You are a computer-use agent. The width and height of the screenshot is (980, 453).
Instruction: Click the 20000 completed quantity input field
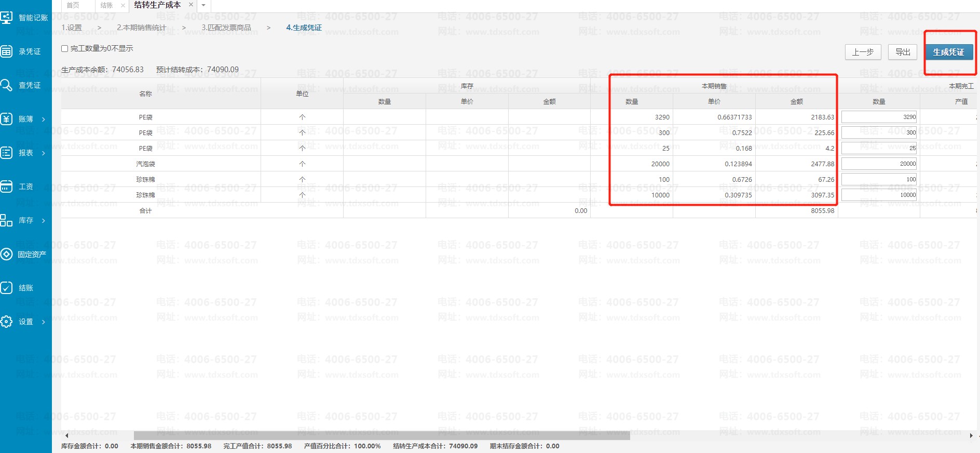[x=879, y=164]
